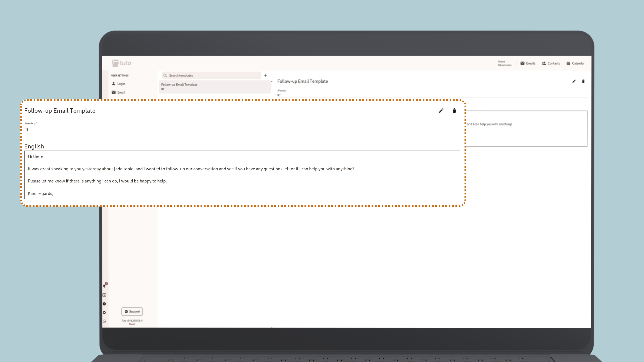
Task: Open the Emails section
Action: (x=528, y=63)
